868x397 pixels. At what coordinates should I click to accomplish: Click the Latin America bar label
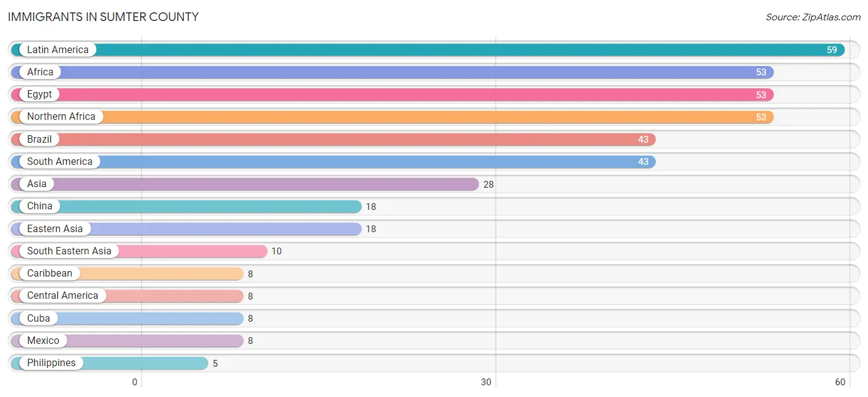(57, 50)
